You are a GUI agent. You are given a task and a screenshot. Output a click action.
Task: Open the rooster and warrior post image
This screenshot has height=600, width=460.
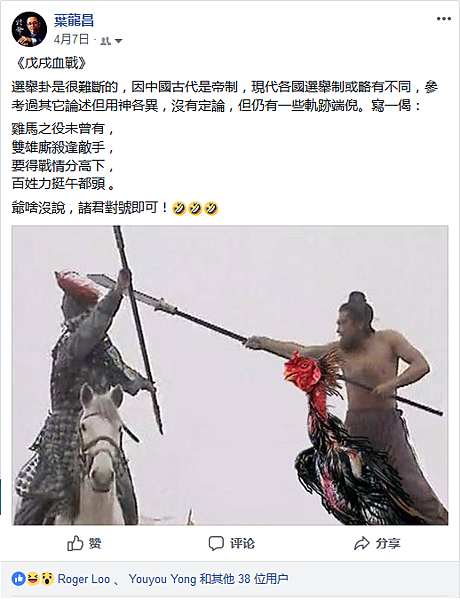(230, 375)
